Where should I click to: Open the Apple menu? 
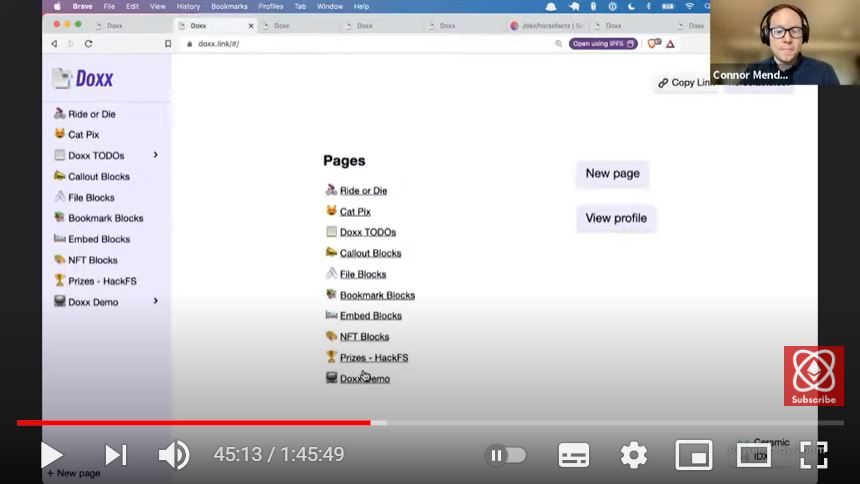click(x=57, y=7)
